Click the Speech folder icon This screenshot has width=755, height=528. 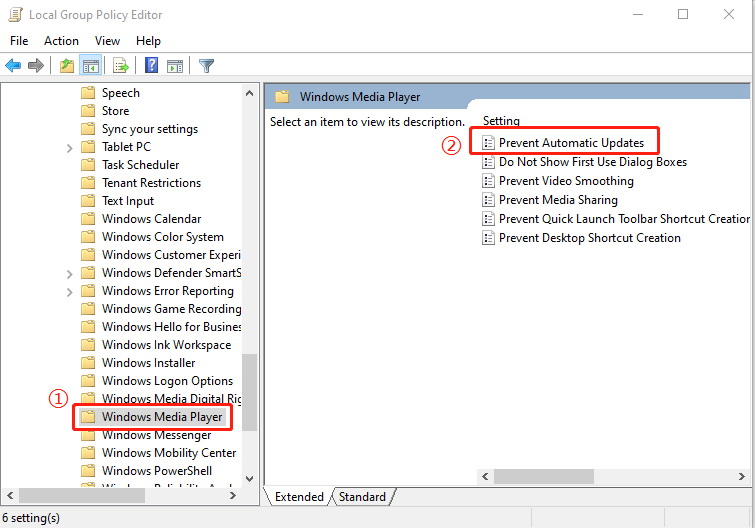coord(88,92)
